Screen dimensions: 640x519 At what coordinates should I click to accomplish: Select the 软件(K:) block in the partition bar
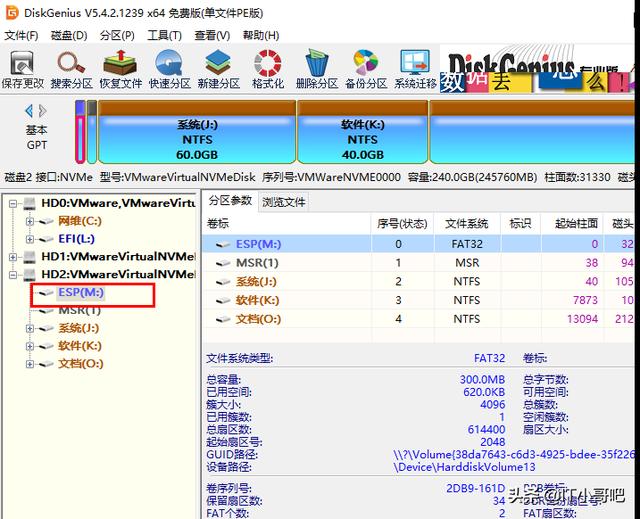click(x=362, y=133)
